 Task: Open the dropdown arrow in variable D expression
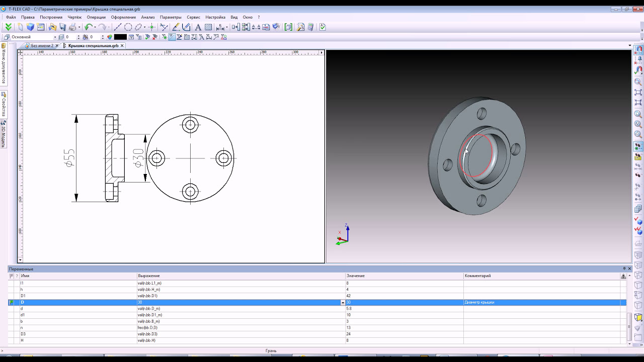pos(343,303)
